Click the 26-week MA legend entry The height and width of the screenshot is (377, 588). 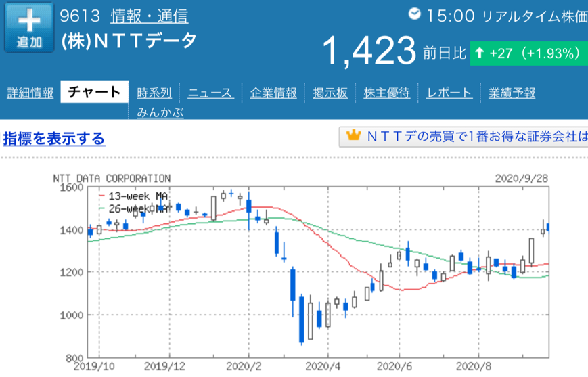(x=133, y=208)
